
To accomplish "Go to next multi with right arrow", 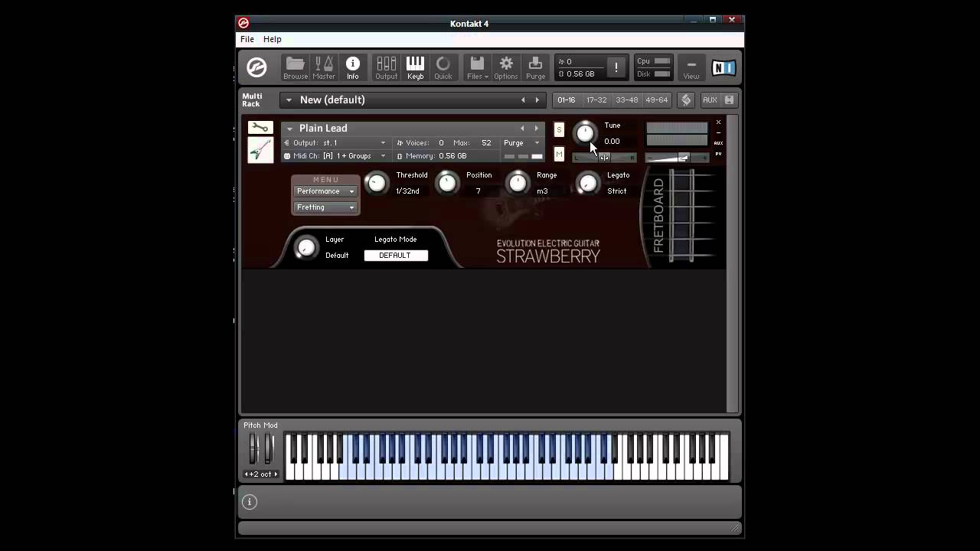I will tap(537, 100).
